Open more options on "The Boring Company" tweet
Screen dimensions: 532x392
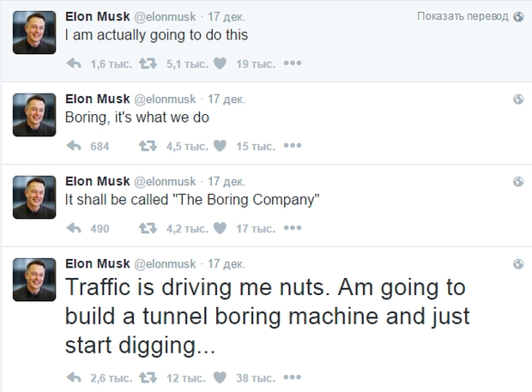(293, 227)
